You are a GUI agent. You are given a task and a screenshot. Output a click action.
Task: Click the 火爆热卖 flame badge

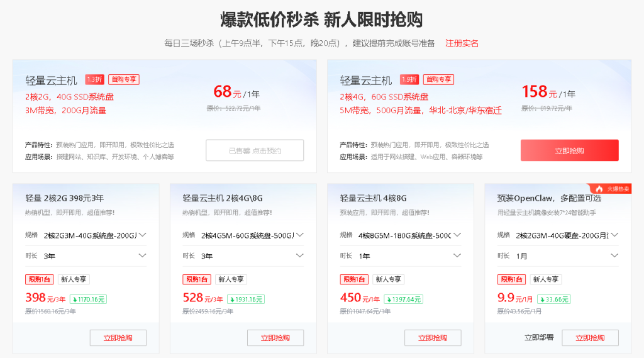(x=609, y=189)
